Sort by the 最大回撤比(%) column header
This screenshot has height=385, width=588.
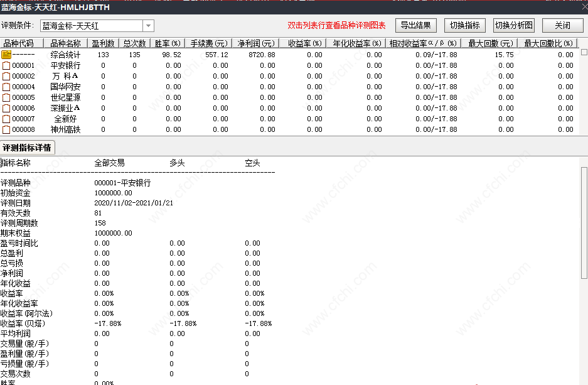[548, 43]
